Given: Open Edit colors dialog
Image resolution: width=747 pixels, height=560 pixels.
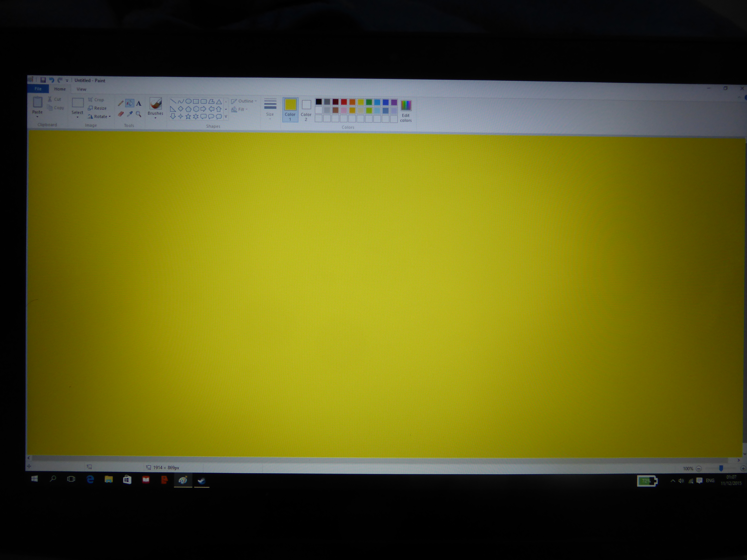Looking at the screenshot, I should tap(406, 111).
